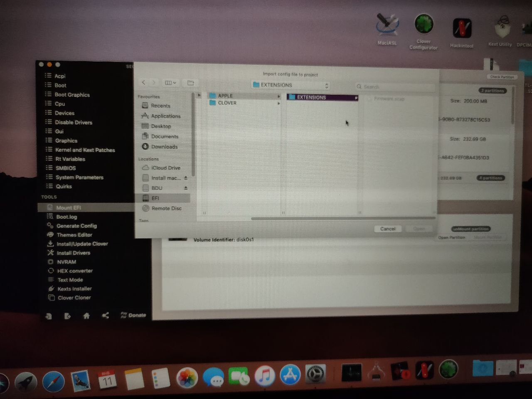Open System Preferences from the Dock

click(x=315, y=374)
